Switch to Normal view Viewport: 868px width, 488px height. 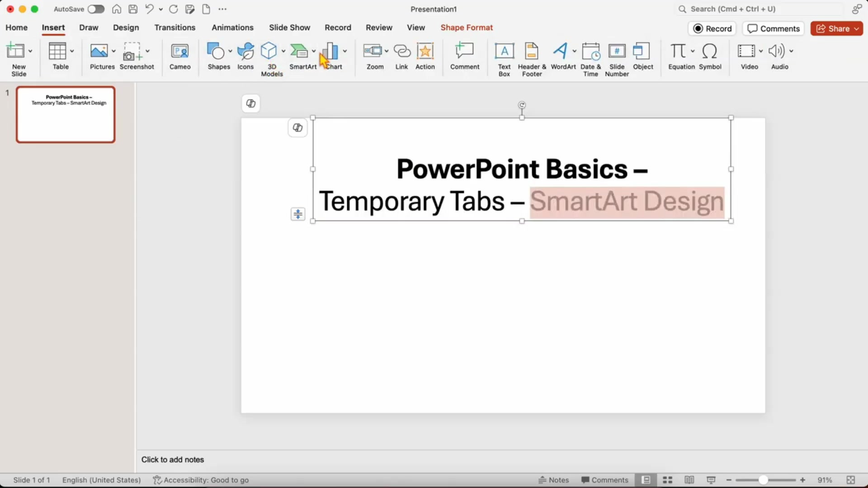[646, 480]
